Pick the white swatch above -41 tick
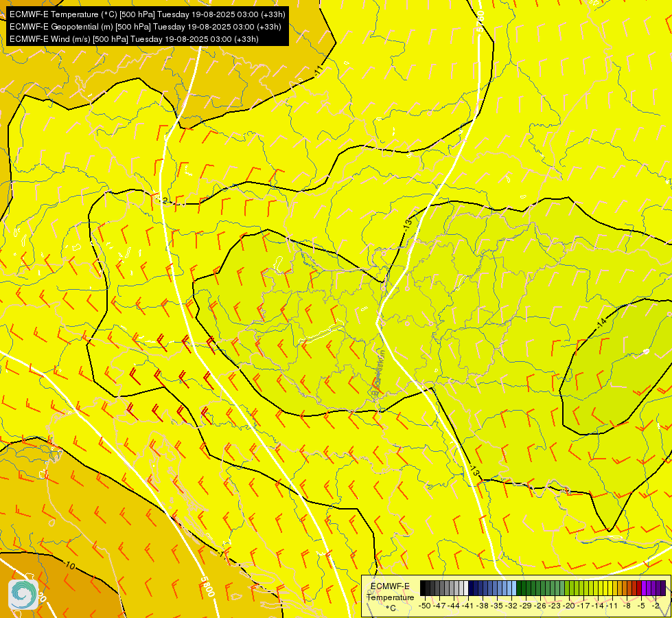Image resolution: width=672 pixels, height=618 pixels. (x=466, y=588)
